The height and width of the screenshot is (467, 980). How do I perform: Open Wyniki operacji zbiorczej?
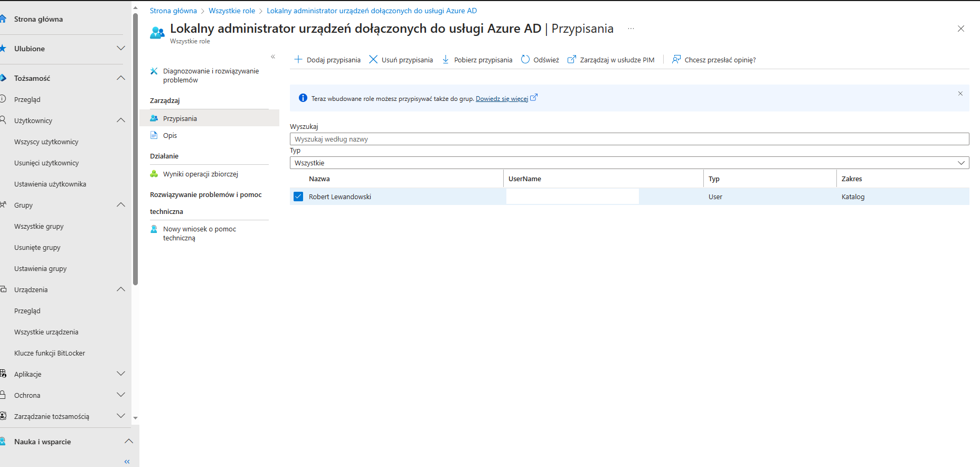click(x=200, y=174)
